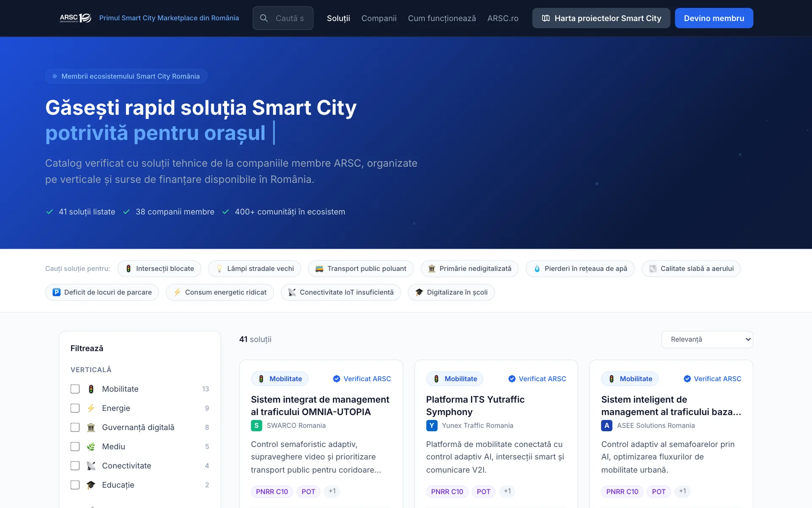Expand +1 funding tags on ASEE card
The height and width of the screenshot is (508, 812).
pyautogui.click(x=682, y=491)
